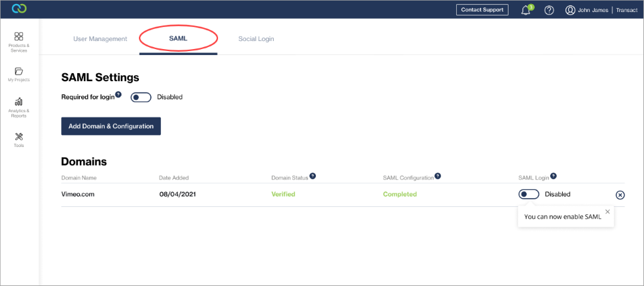Click the 'You can now enable SAML' message
Image resolution: width=644 pixels, height=286 pixels.
(563, 217)
